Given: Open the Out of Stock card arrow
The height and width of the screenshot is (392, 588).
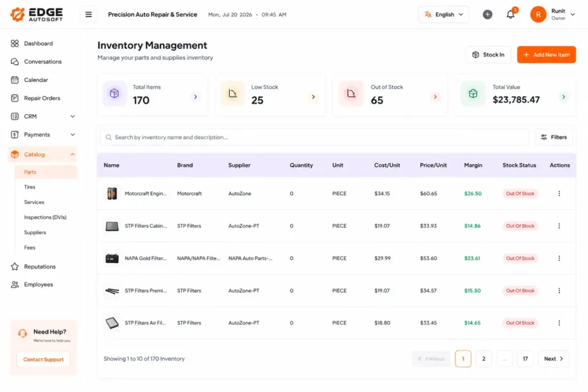Looking at the screenshot, I should (x=435, y=97).
